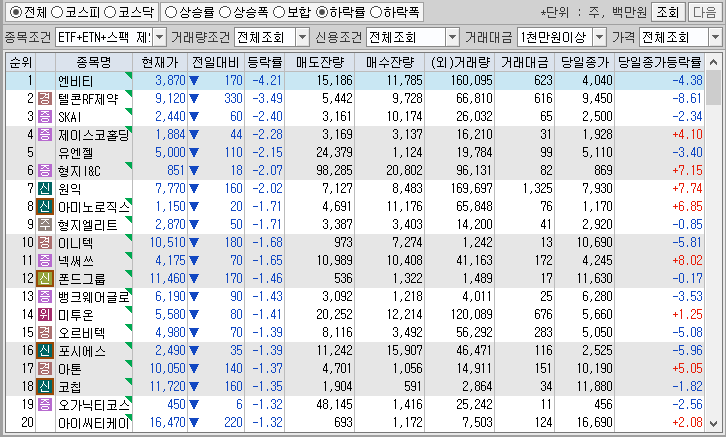The width and height of the screenshot is (726, 437).
Task: Click the 매도잔량 column header
Action: tap(319, 62)
